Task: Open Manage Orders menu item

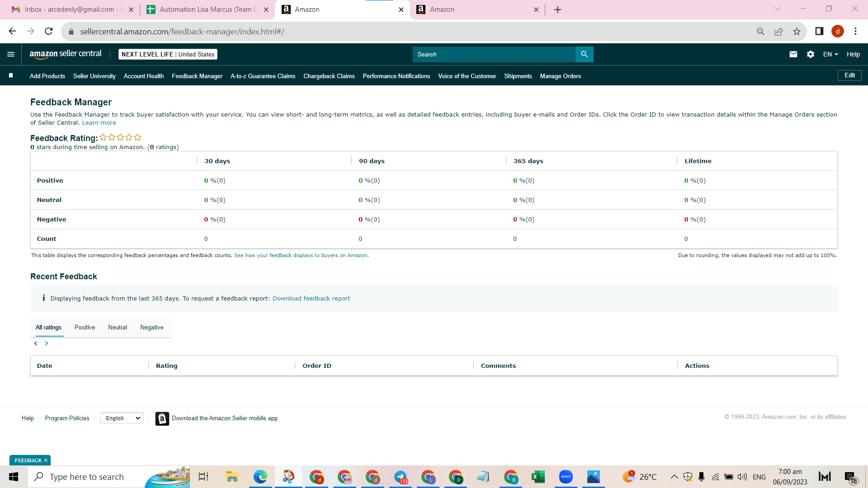Action: click(x=561, y=76)
